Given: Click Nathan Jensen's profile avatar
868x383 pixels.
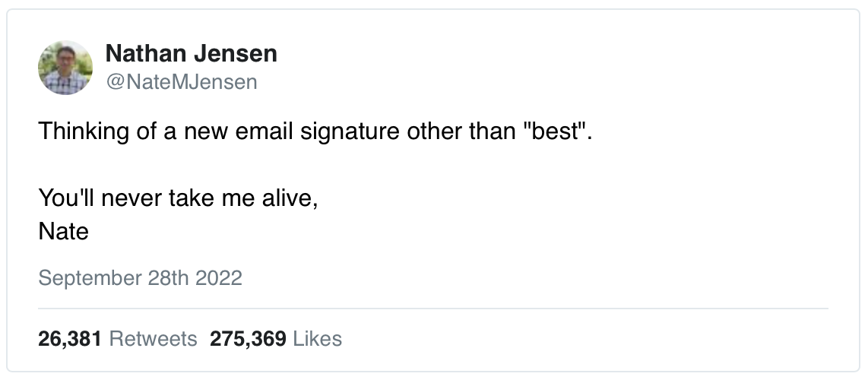Looking at the screenshot, I should click(x=65, y=68).
